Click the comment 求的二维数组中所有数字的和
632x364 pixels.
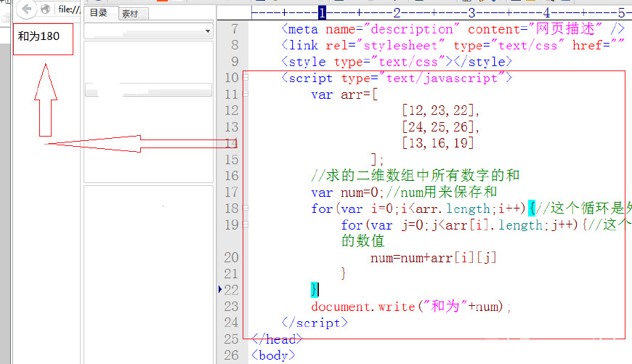coord(415,175)
